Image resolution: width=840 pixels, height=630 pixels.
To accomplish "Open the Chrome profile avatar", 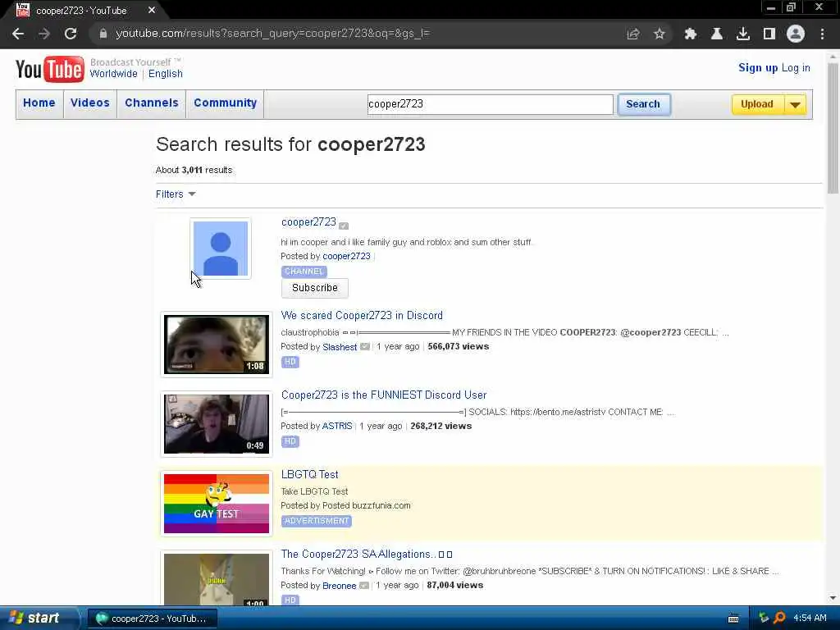I will coord(796,34).
